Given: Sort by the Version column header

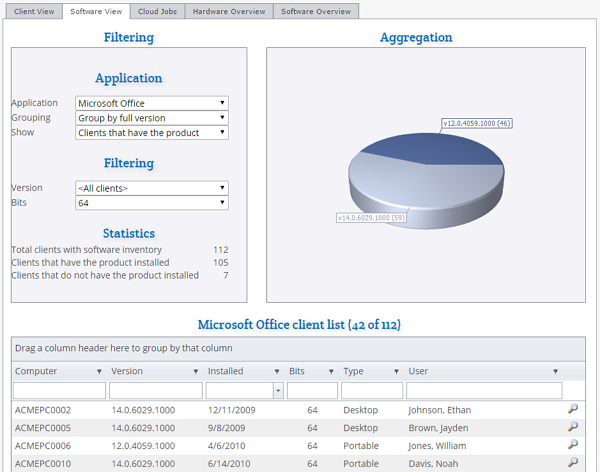Looking at the screenshot, I should pyautogui.click(x=127, y=371).
